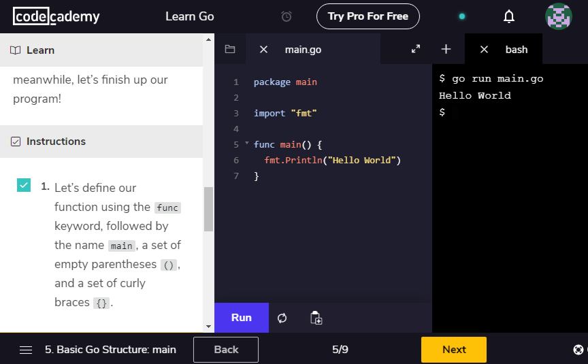The image size is (588, 364).
Task: Click the scroll up arrow in lesson panel
Action: click(208, 39)
